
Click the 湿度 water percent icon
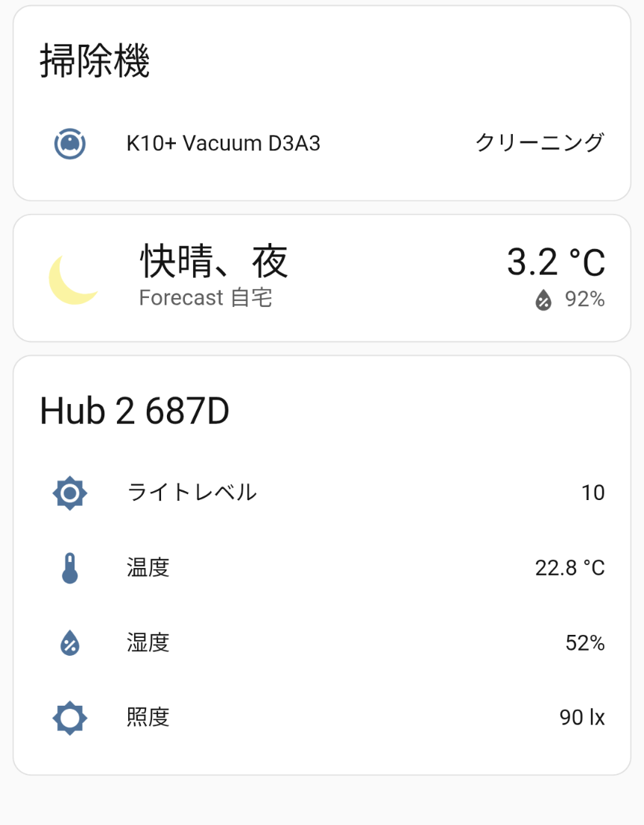70,642
